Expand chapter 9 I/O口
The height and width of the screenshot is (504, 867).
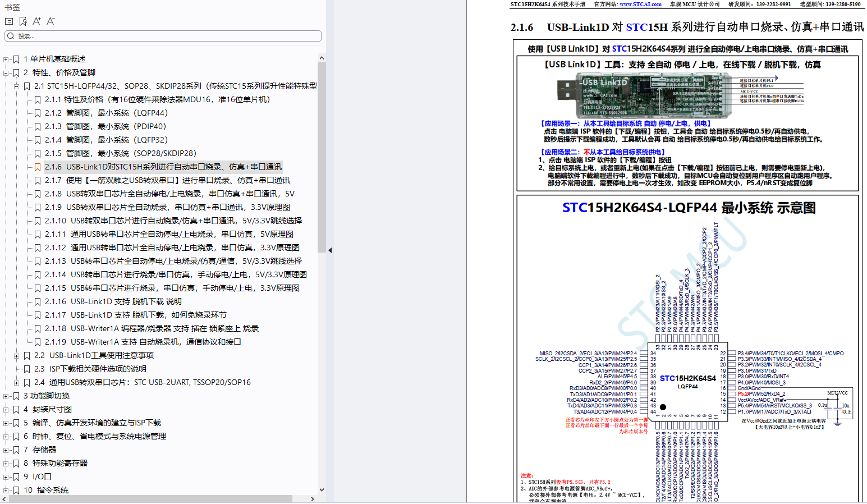pos(6,476)
